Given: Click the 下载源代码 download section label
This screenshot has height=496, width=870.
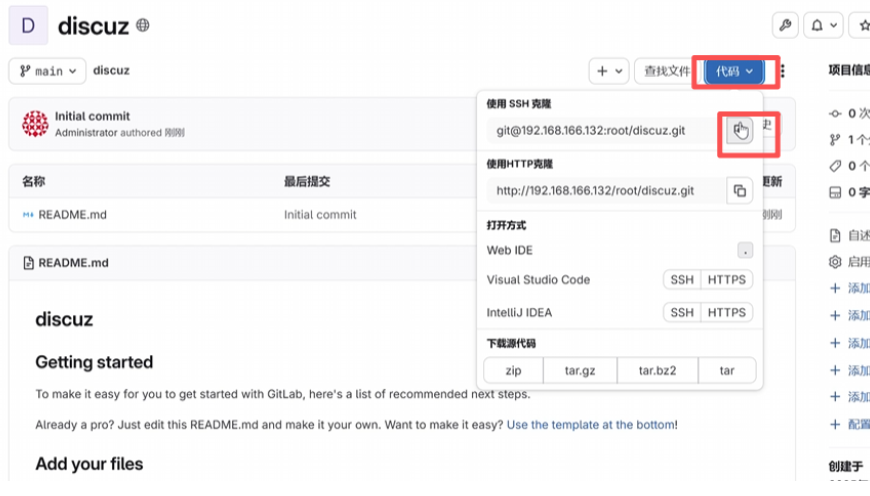Looking at the screenshot, I should [x=511, y=343].
